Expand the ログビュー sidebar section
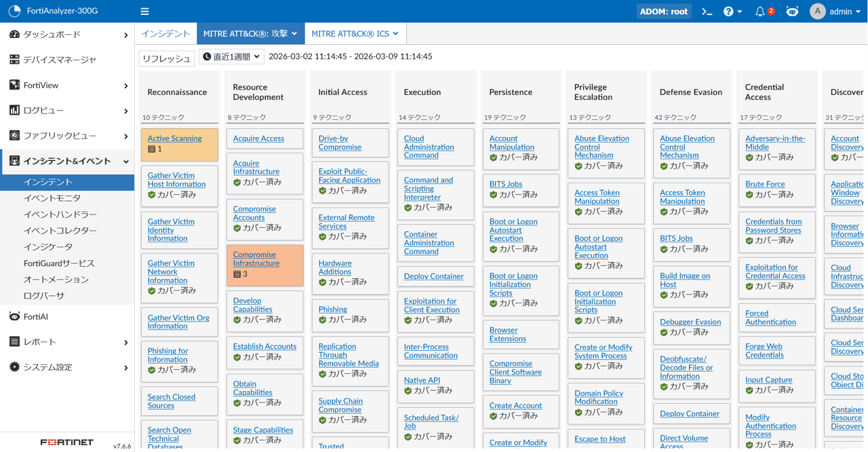 click(x=68, y=111)
